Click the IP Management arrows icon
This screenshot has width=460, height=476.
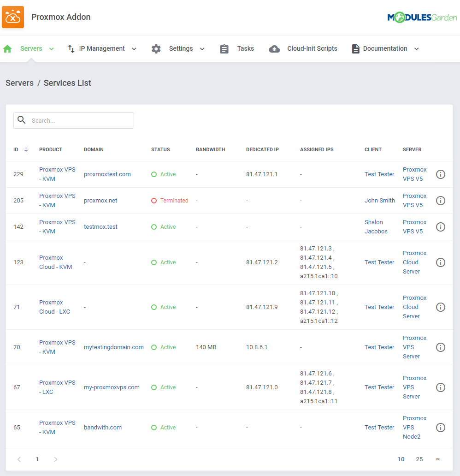click(x=71, y=48)
